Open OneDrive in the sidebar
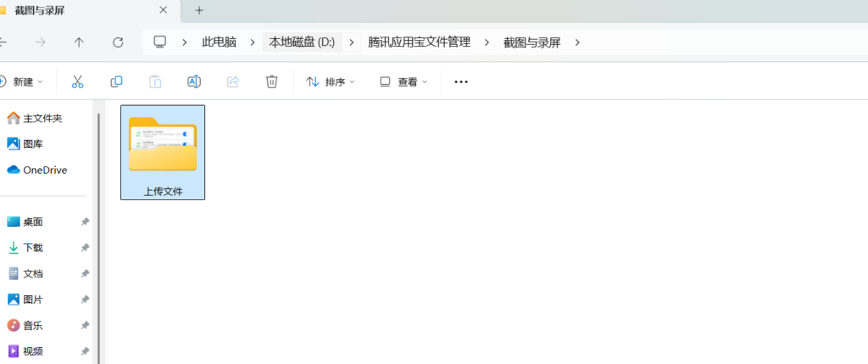This screenshot has width=868, height=364. point(44,170)
